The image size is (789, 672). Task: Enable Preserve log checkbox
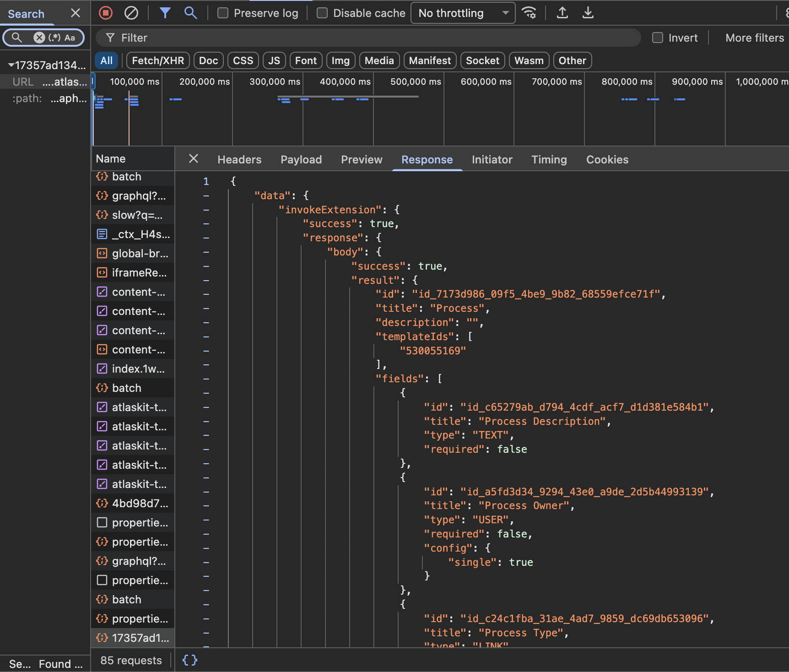223,13
